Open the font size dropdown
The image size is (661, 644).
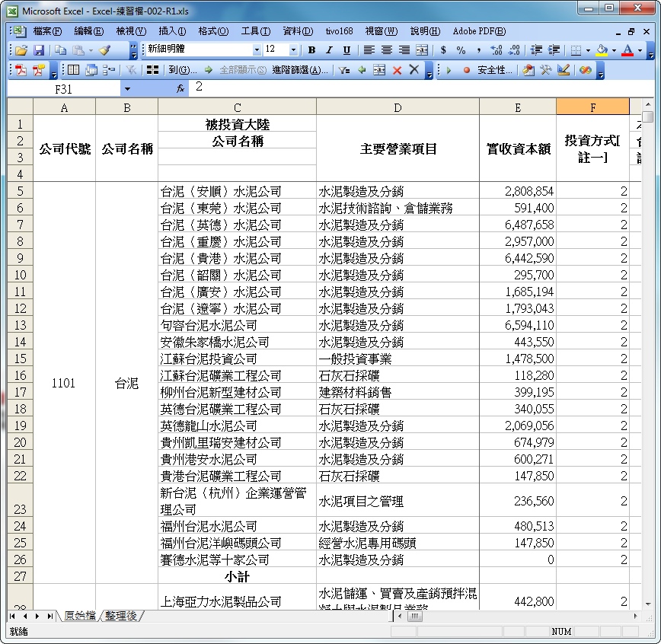point(293,49)
